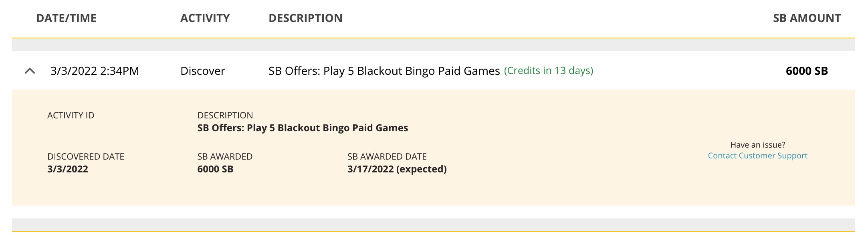Image resolution: width=868 pixels, height=240 pixels.
Task: Open Contact Customer Support
Action: (x=757, y=156)
